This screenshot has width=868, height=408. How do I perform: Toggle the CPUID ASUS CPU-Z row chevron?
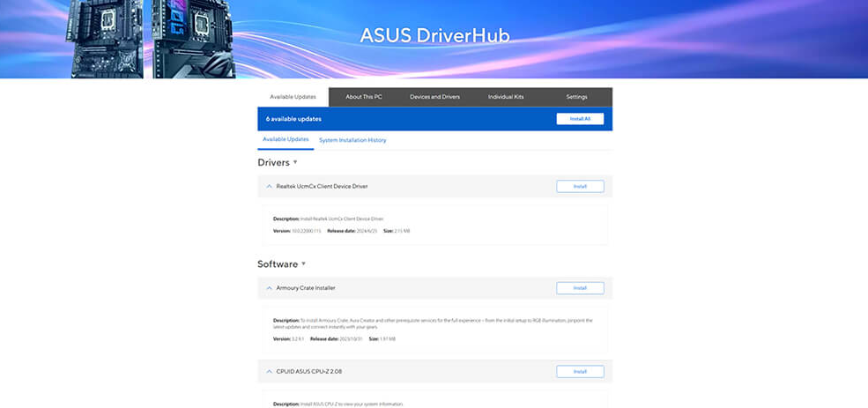click(x=269, y=372)
